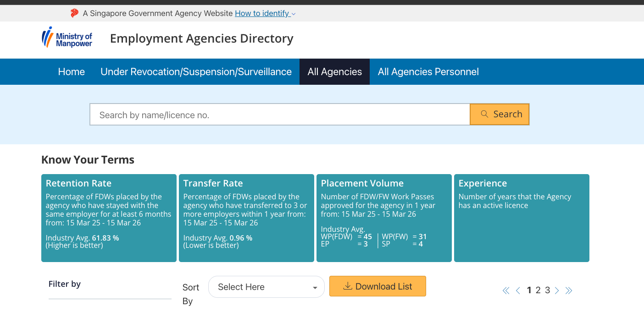Click the magnifier icon in Search button

[x=484, y=114]
